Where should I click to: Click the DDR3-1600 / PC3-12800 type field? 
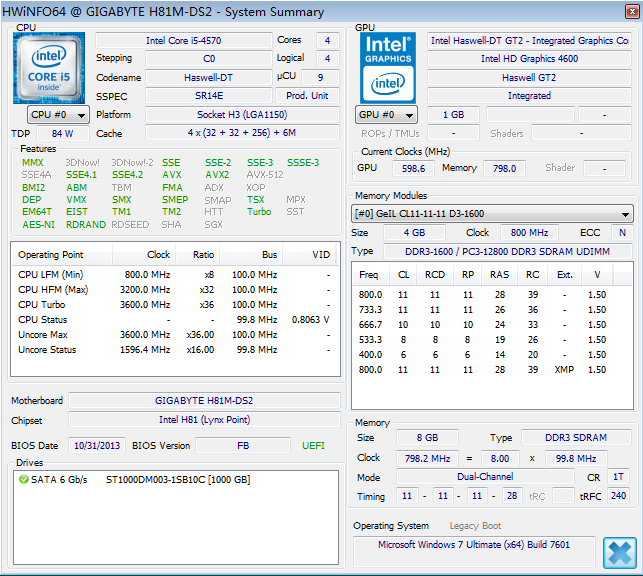(507, 251)
